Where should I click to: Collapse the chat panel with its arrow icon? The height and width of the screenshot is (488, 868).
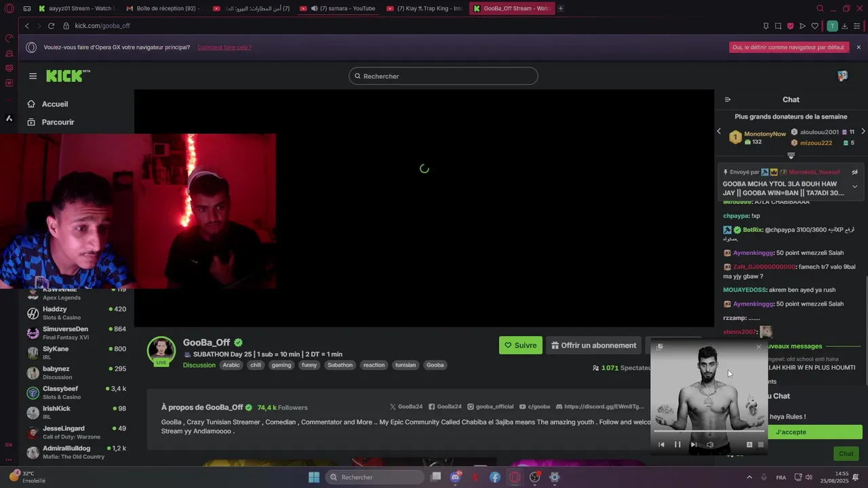[728, 100]
